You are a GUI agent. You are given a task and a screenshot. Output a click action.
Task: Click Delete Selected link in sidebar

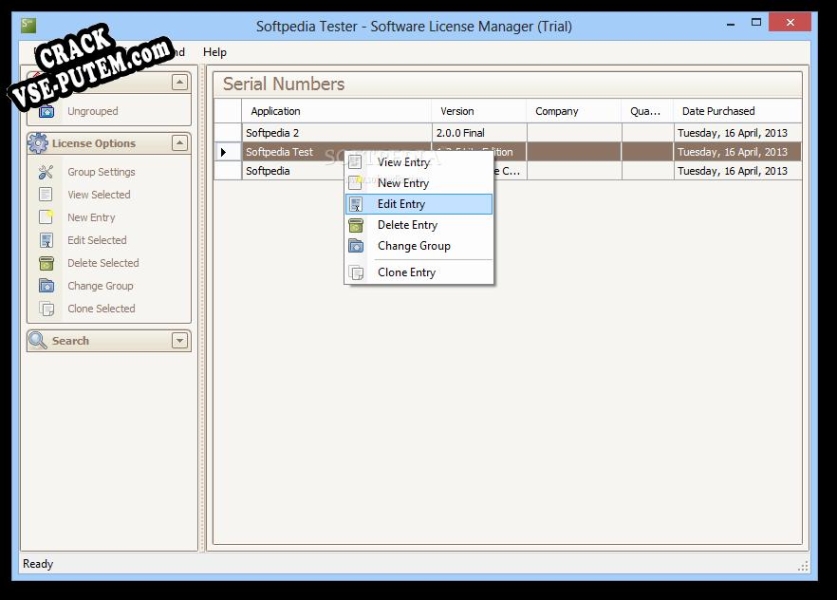103,263
